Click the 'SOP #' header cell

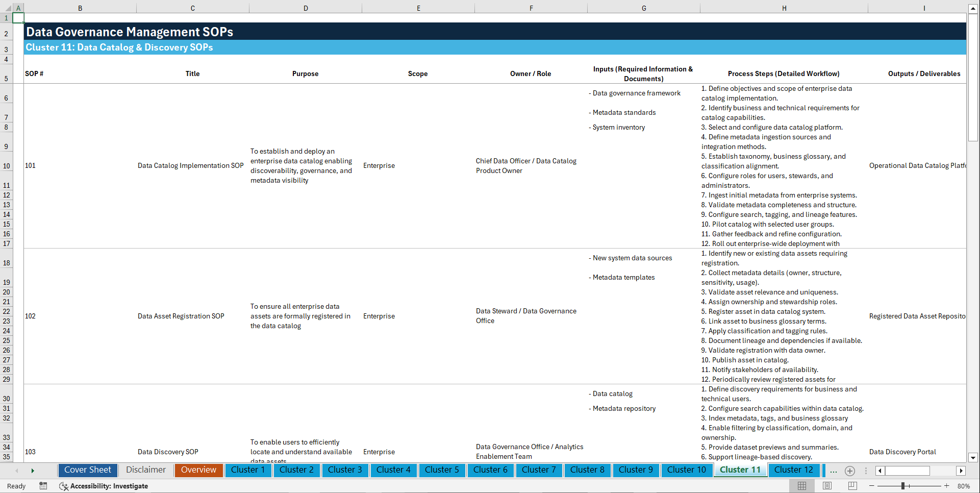[x=80, y=74]
